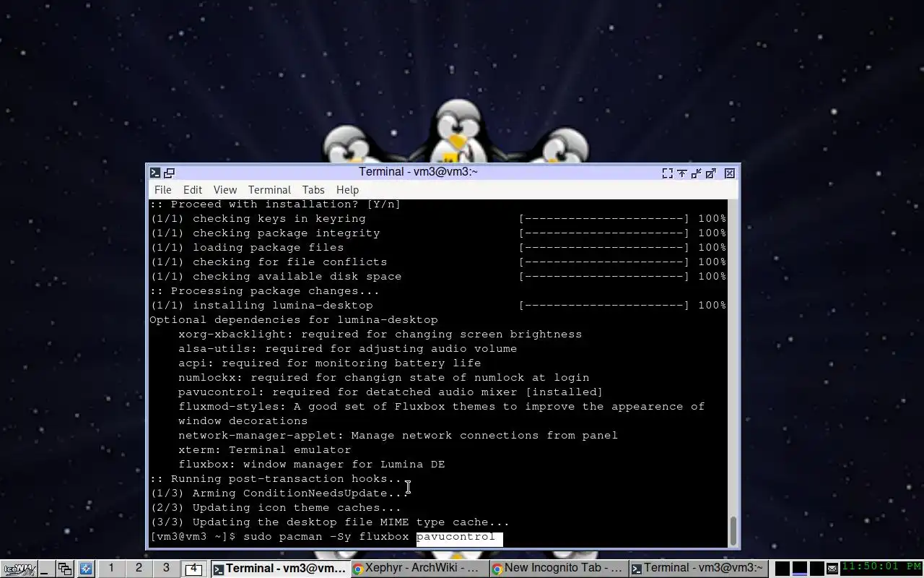Minimize the terminal window

click(697, 173)
